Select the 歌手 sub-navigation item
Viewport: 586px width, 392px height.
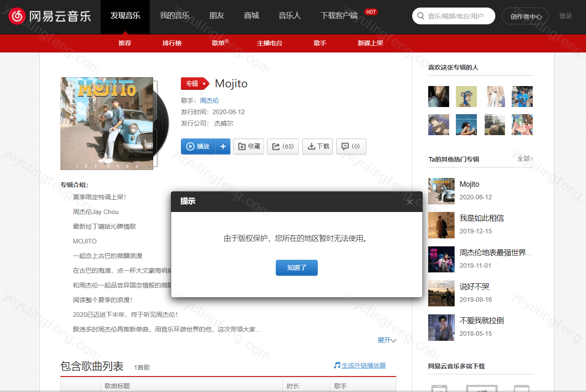coord(320,43)
